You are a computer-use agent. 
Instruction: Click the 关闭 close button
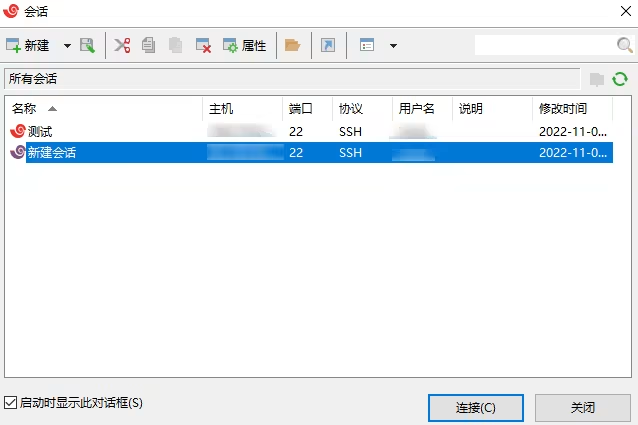(583, 408)
